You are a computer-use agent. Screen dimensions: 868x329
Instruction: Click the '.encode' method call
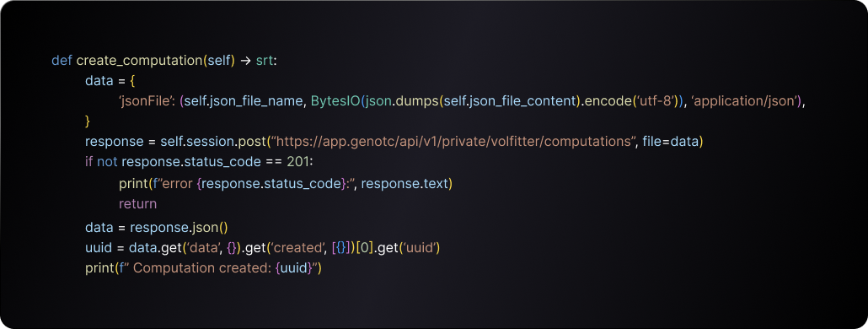coord(606,100)
